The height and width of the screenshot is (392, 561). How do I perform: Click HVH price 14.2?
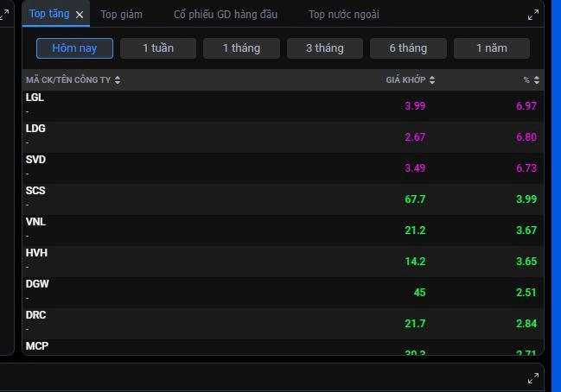point(415,262)
